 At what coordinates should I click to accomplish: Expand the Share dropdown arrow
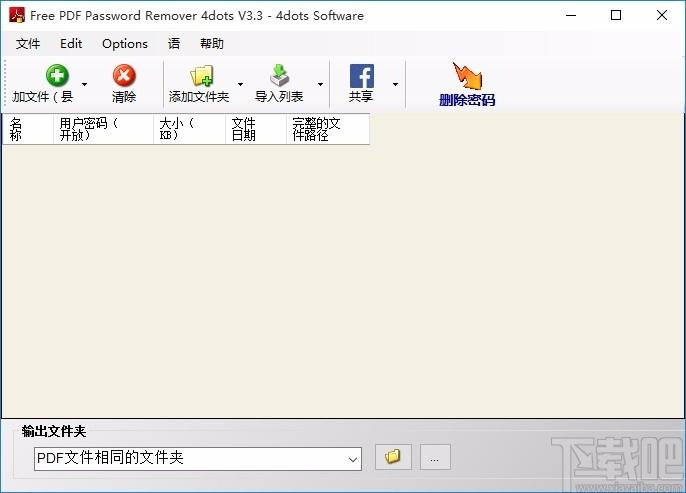(x=395, y=84)
